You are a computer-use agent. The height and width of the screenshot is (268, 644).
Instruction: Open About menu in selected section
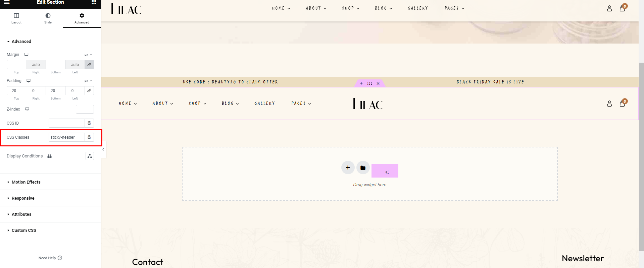163,104
